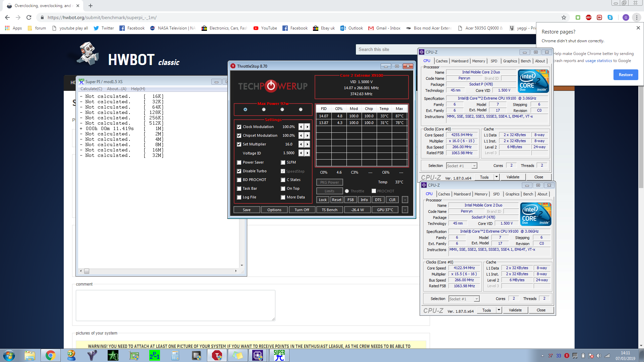Open the usage statistics link

pyautogui.click(x=599, y=61)
